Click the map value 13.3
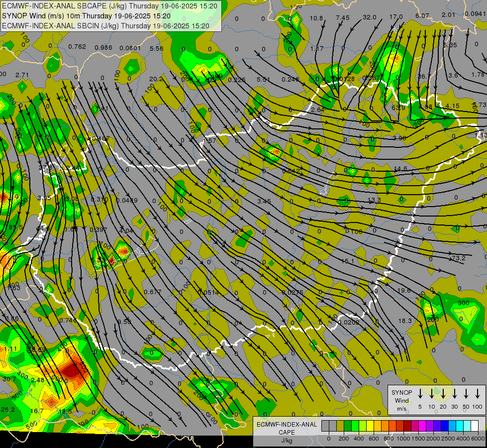This screenshot has width=487, height=448. pyautogui.click(x=374, y=200)
